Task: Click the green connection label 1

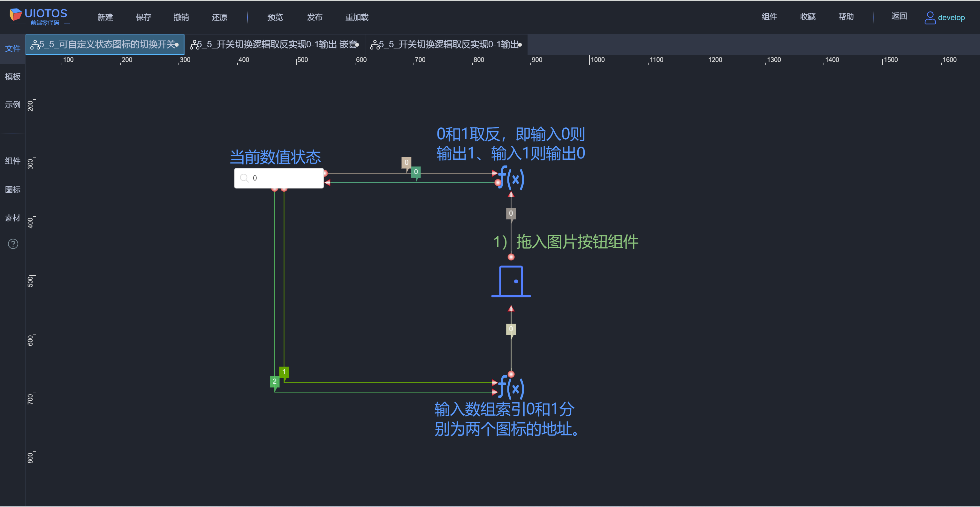Action: click(284, 372)
